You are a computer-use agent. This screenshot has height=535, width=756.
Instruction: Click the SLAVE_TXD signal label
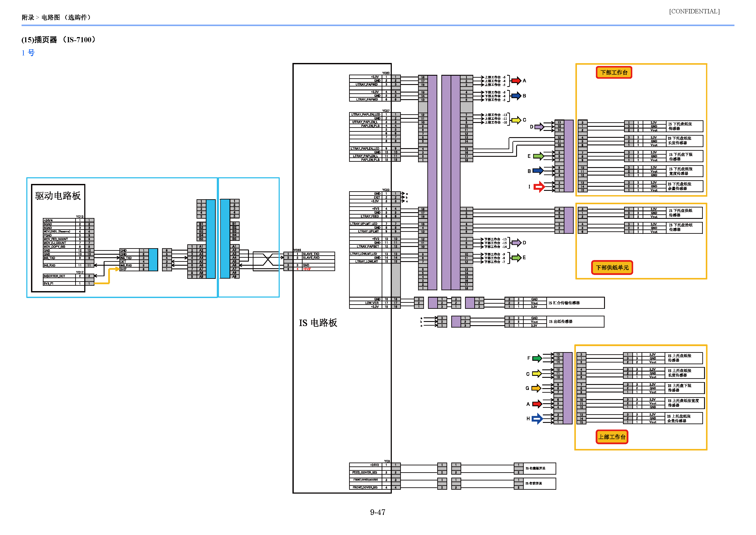311,254
